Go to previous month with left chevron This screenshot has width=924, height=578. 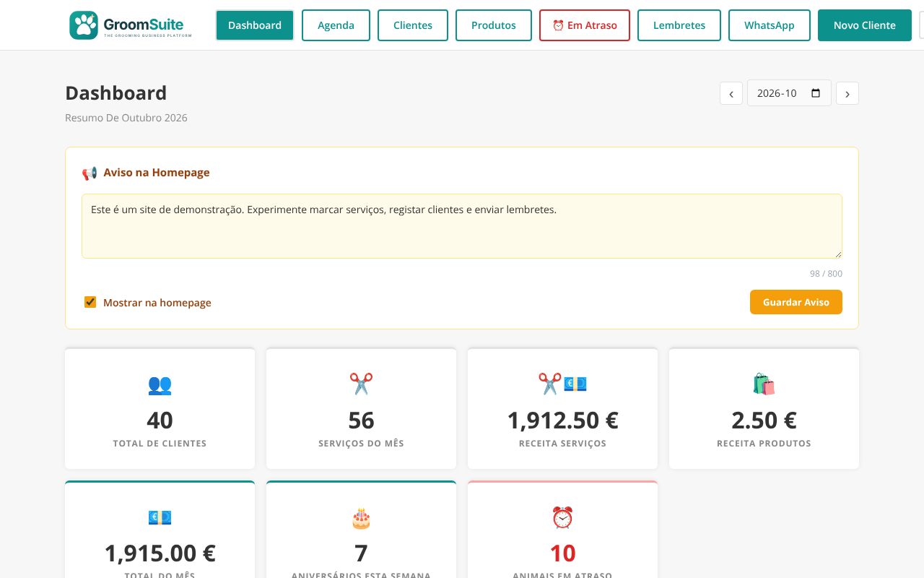click(731, 93)
